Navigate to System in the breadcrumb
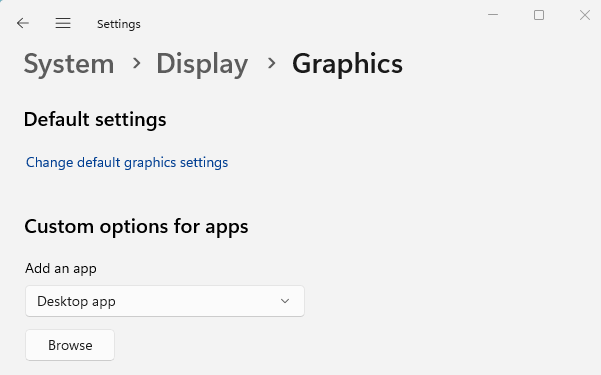 click(69, 64)
